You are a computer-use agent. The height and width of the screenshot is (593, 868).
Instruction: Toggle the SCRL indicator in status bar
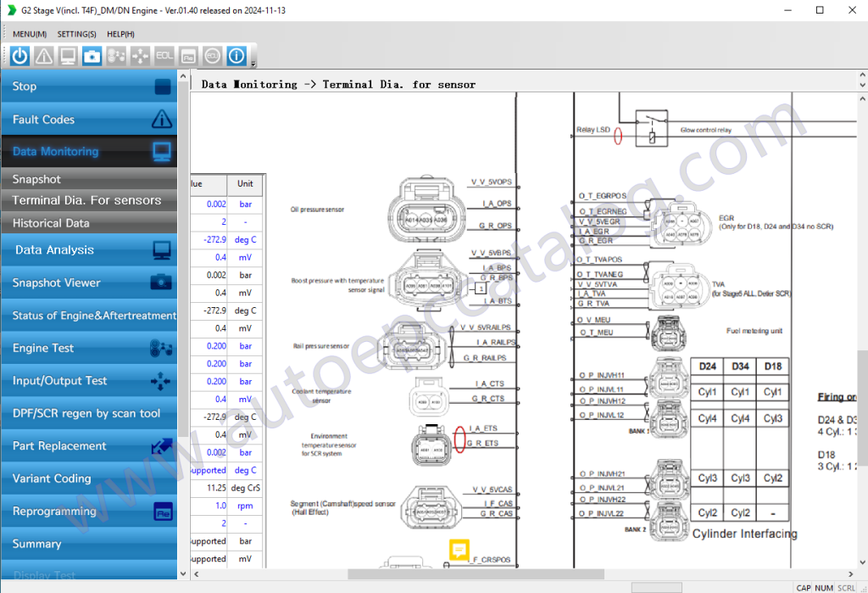(845, 587)
